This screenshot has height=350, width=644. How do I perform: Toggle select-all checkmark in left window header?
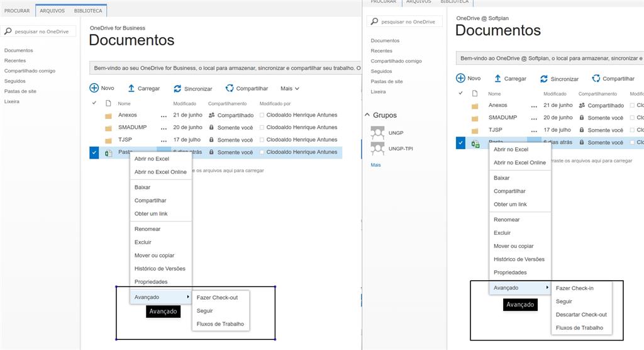[94, 103]
